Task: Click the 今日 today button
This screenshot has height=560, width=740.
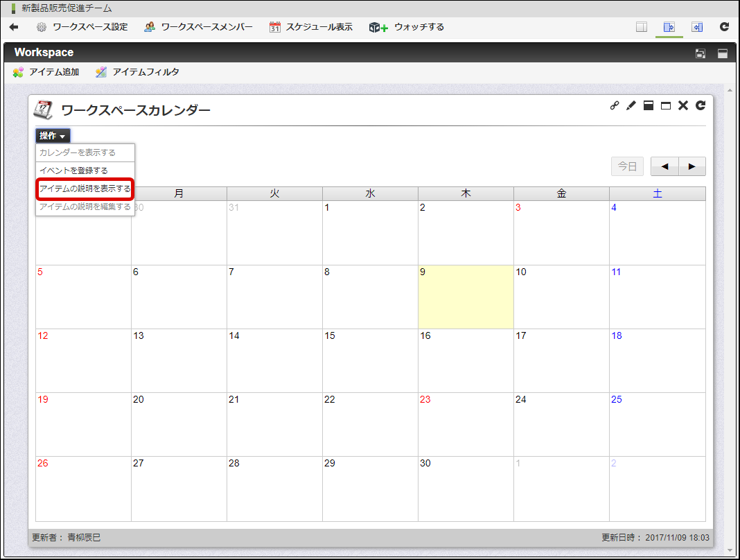Action: point(627,166)
